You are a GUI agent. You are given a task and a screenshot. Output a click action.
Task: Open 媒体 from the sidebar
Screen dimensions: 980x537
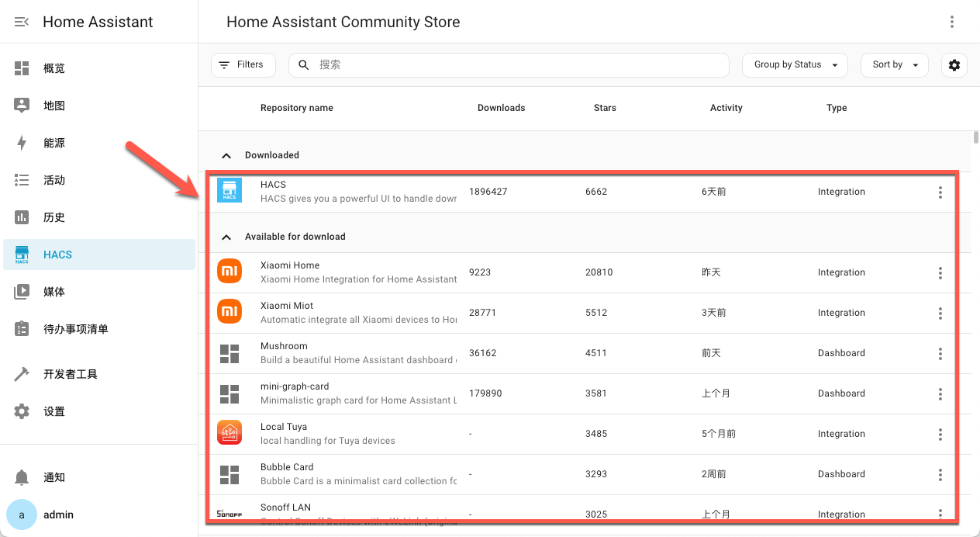click(53, 291)
